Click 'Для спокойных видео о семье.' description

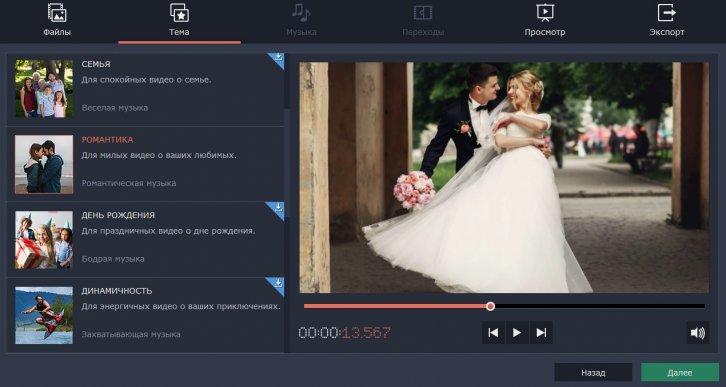[x=146, y=80]
